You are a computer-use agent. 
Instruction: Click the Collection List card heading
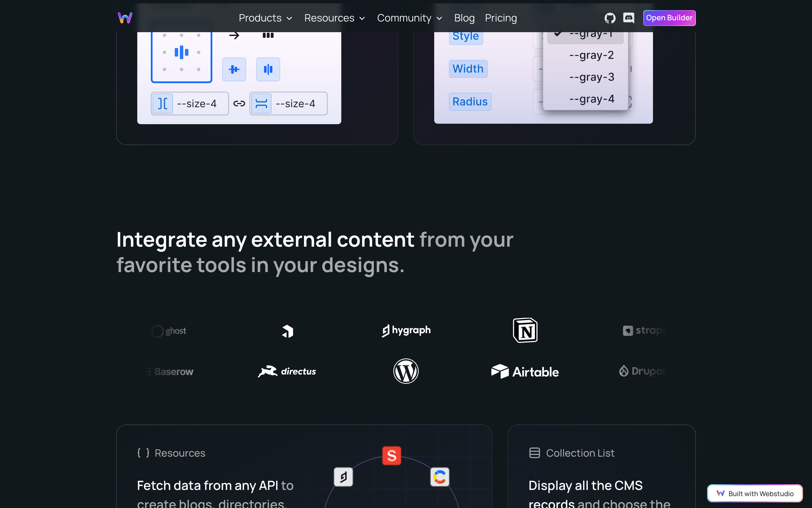point(580,453)
